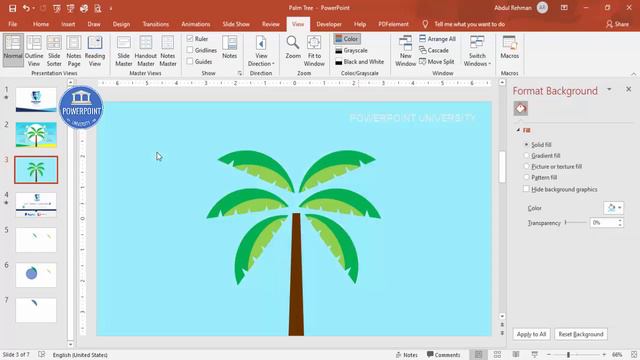Close the Format Background pane
This screenshot has width=640, height=360.
click(629, 89)
